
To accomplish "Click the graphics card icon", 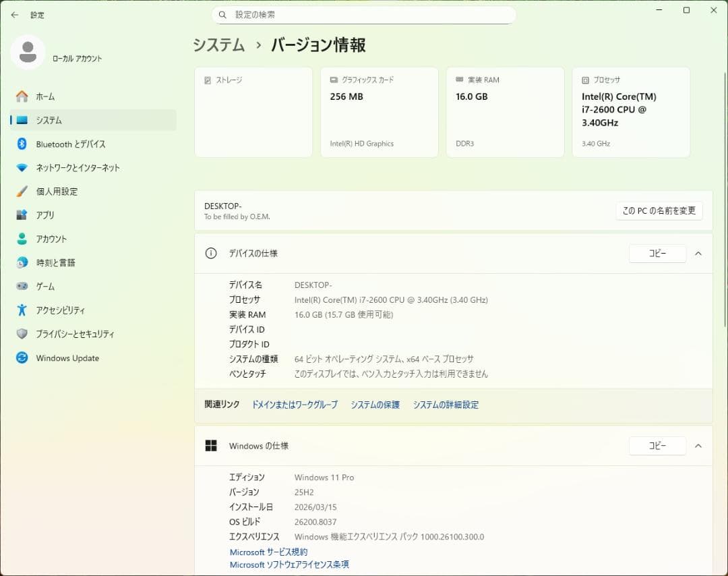I will (x=334, y=80).
